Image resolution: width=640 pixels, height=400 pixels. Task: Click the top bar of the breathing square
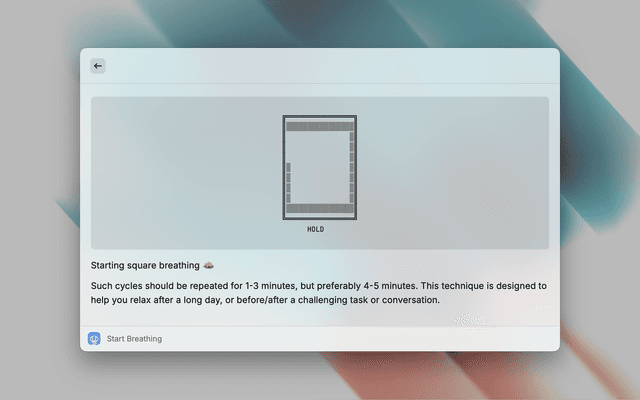click(319, 127)
